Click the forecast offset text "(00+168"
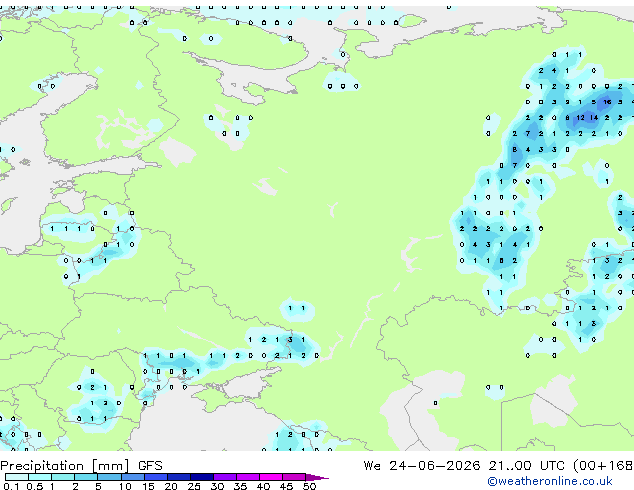 coord(602,466)
